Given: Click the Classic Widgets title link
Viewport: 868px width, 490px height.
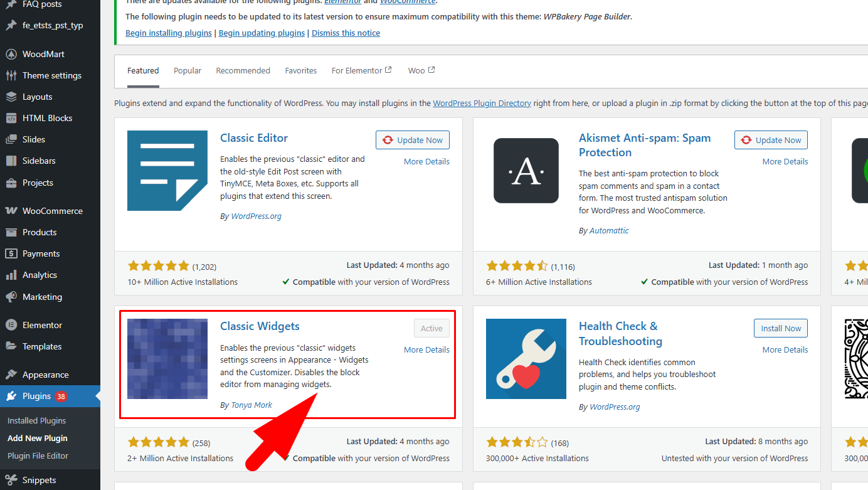Looking at the screenshot, I should point(260,326).
